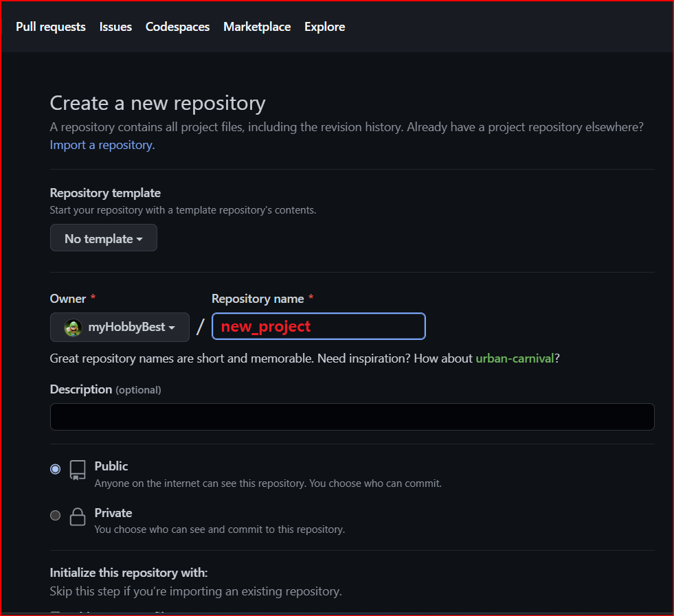Open the No template dropdown
The image size is (674, 616).
[x=103, y=238]
